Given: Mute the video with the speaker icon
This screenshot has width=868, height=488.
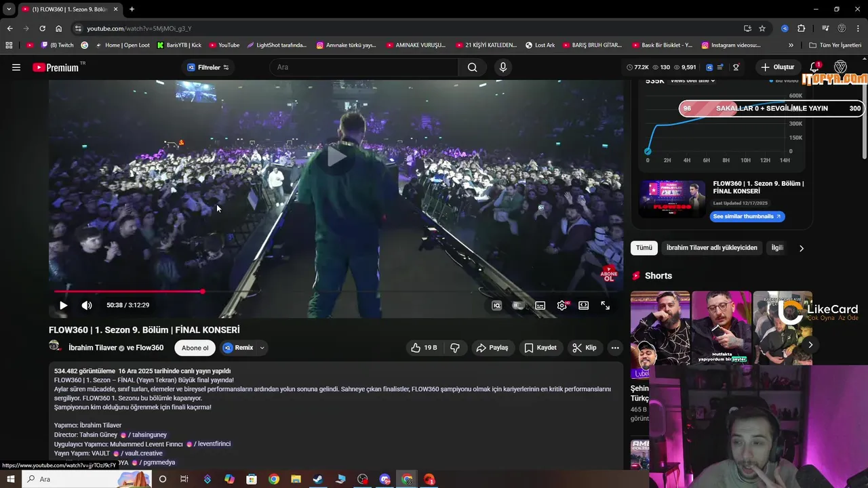Looking at the screenshot, I should (87, 305).
